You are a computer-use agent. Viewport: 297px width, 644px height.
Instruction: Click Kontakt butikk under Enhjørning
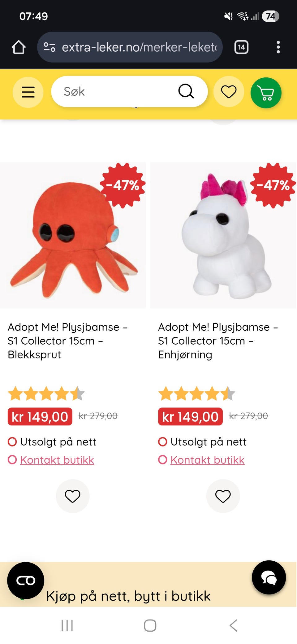[207, 460]
